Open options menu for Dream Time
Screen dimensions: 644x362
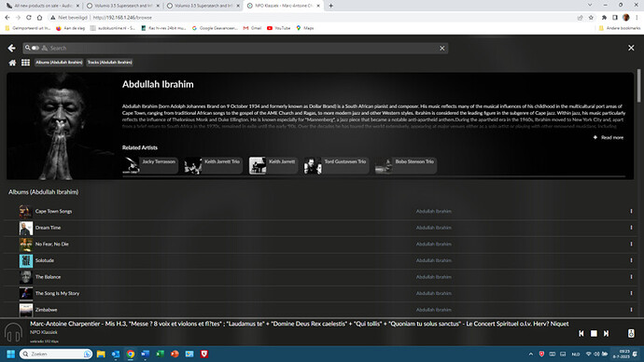(x=631, y=228)
